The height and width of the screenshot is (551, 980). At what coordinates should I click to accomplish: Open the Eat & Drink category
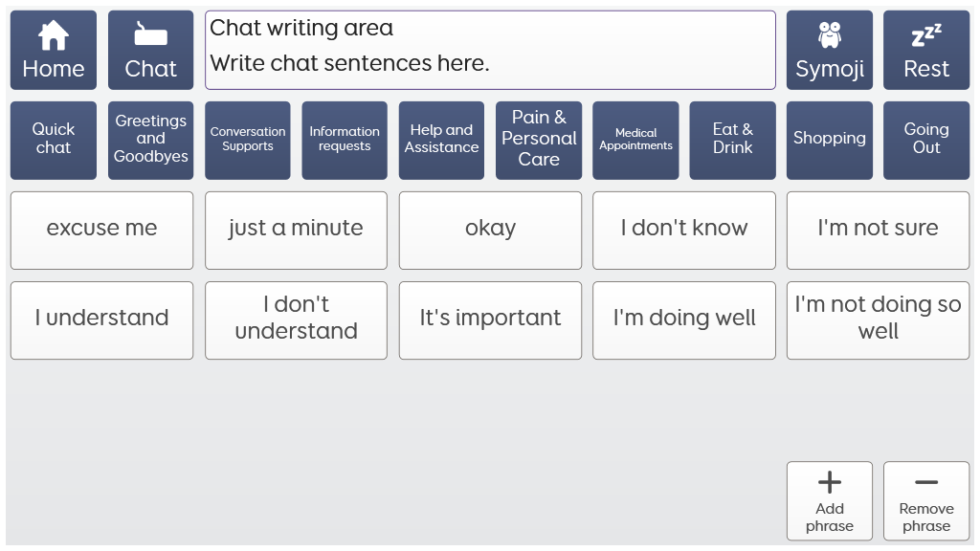click(732, 140)
